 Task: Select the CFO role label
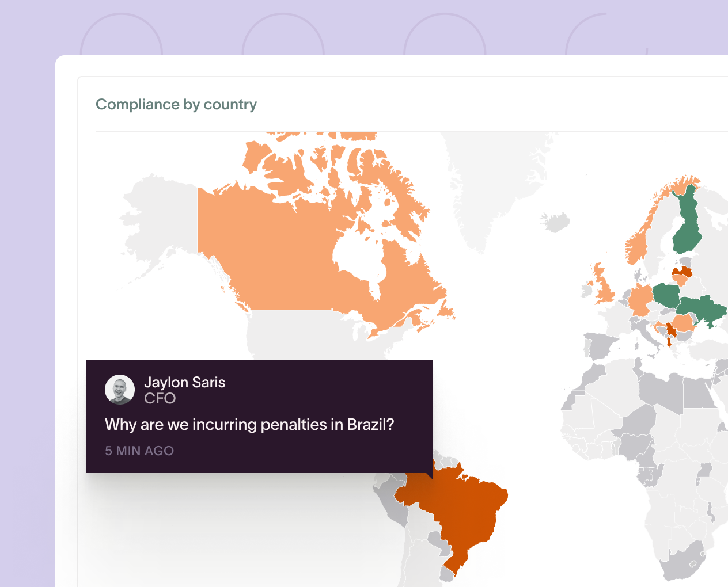pos(160,398)
